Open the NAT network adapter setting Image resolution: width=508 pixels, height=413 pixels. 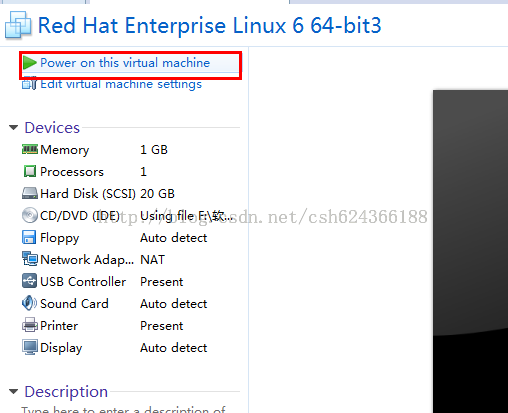(x=152, y=260)
